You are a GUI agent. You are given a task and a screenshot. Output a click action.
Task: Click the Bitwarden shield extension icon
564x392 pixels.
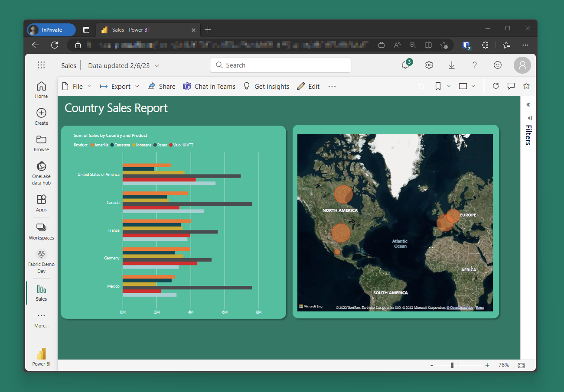466,45
